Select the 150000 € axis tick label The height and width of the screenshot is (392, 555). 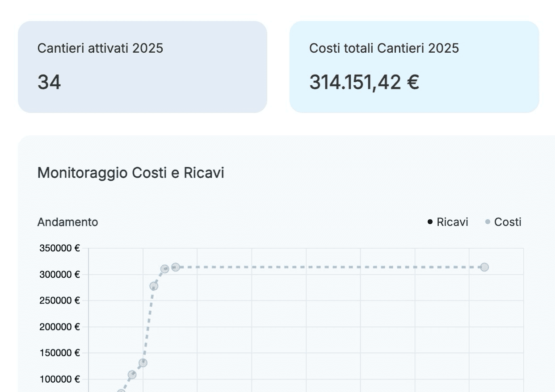pyautogui.click(x=59, y=353)
